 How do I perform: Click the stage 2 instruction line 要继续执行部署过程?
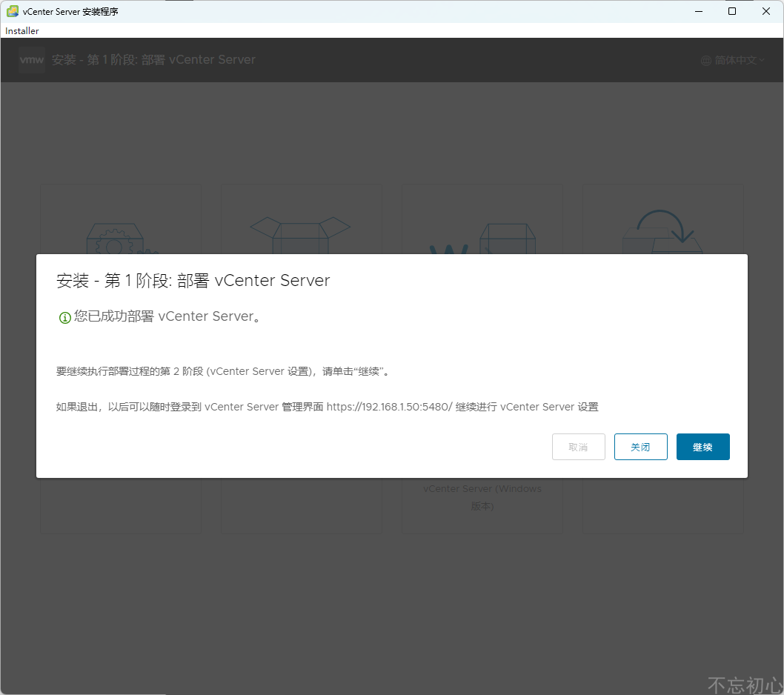[222, 371]
